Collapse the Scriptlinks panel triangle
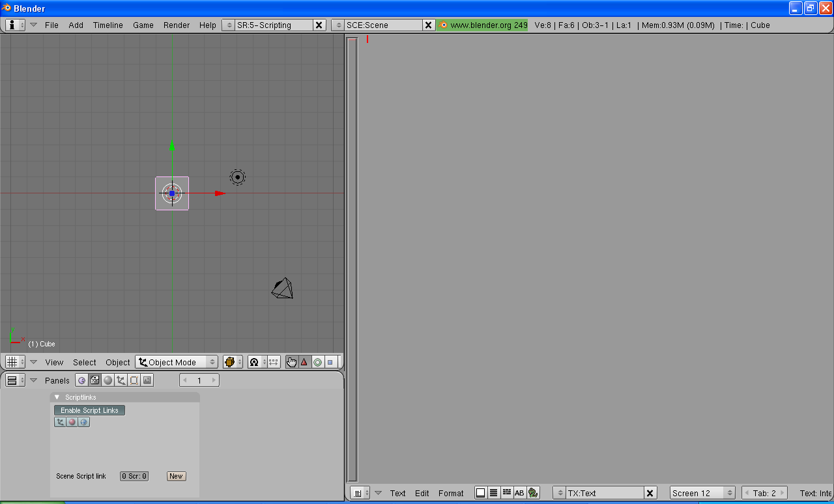Viewport: 834px width, 504px height. point(57,397)
